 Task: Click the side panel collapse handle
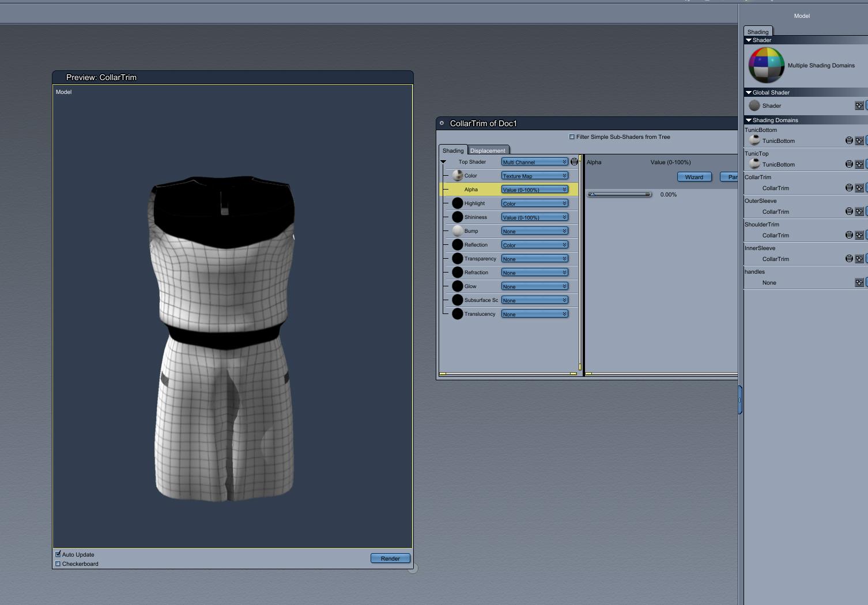click(x=740, y=399)
